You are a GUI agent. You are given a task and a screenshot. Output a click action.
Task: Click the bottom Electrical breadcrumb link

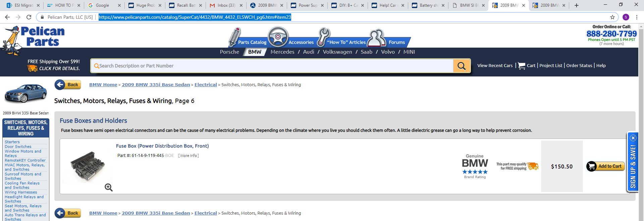tap(206, 213)
